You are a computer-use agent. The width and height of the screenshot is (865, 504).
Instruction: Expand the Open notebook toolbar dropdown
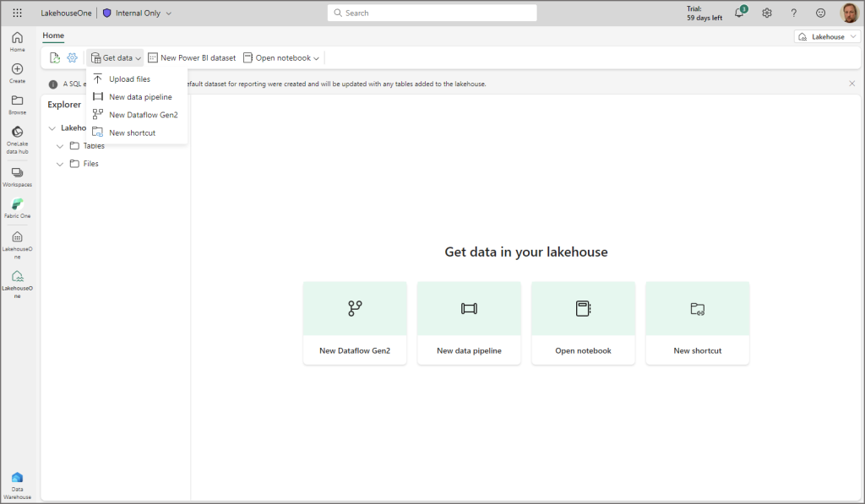pyautogui.click(x=316, y=58)
